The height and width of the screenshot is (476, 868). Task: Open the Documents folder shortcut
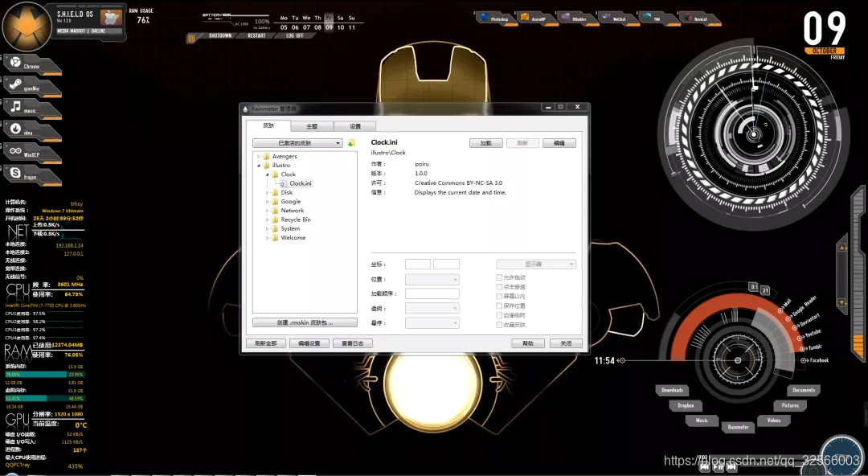[803, 390]
